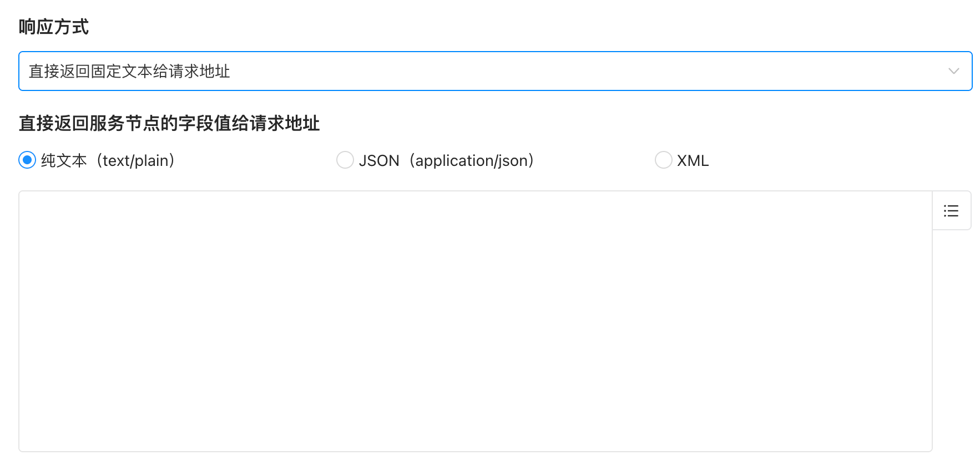Choose the XML radio button
This screenshot has width=980, height=465.
click(x=663, y=160)
